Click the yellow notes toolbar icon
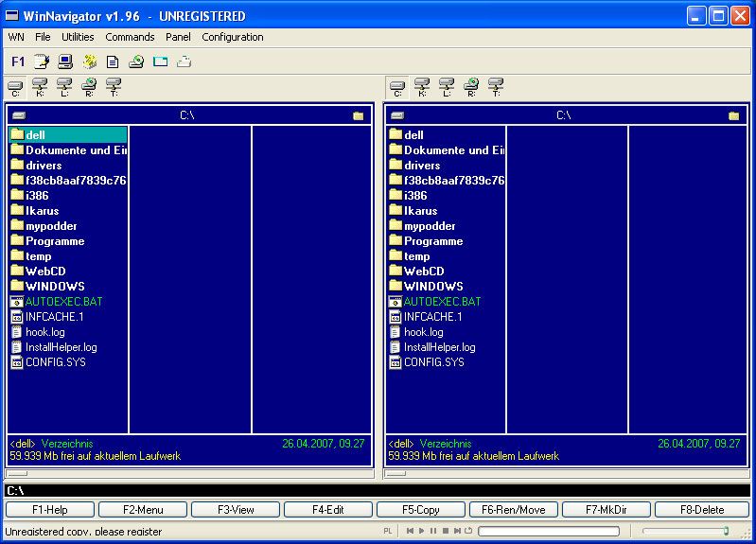 click(90, 61)
